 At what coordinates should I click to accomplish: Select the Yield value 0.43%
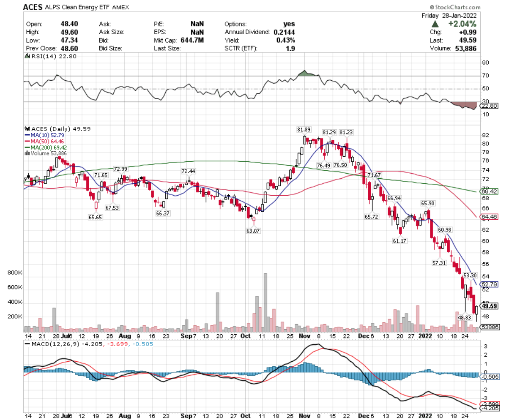(286, 40)
